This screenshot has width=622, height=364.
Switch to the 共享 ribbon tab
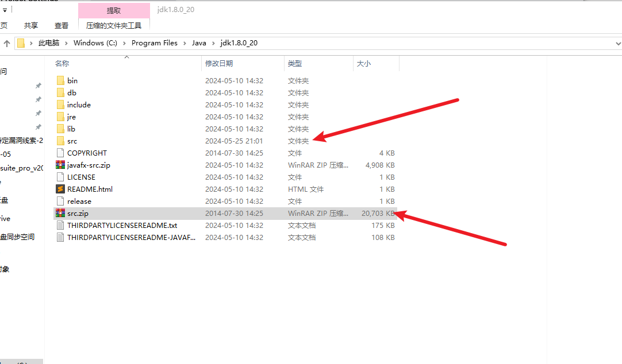(x=31, y=26)
